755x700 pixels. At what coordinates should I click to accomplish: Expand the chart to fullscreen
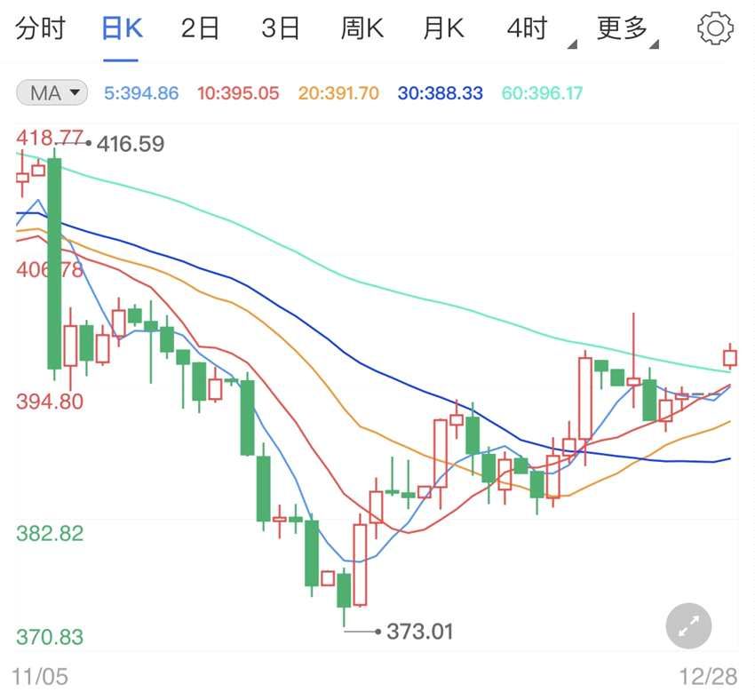click(688, 627)
